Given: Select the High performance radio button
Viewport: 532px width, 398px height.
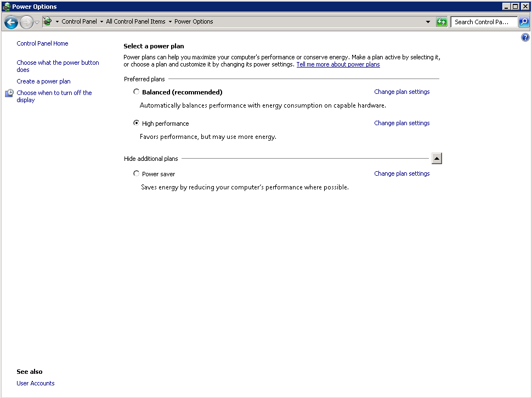Looking at the screenshot, I should [x=137, y=123].
